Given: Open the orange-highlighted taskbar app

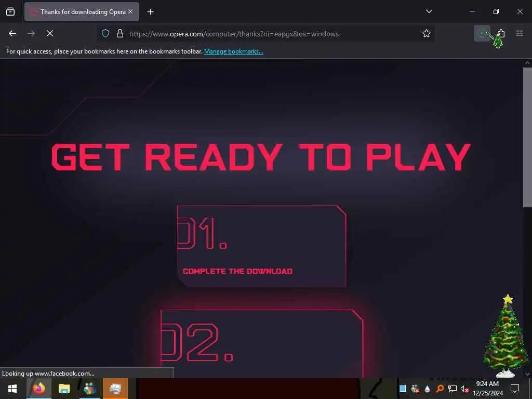Looking at the screenshot, I should point(115,389).
